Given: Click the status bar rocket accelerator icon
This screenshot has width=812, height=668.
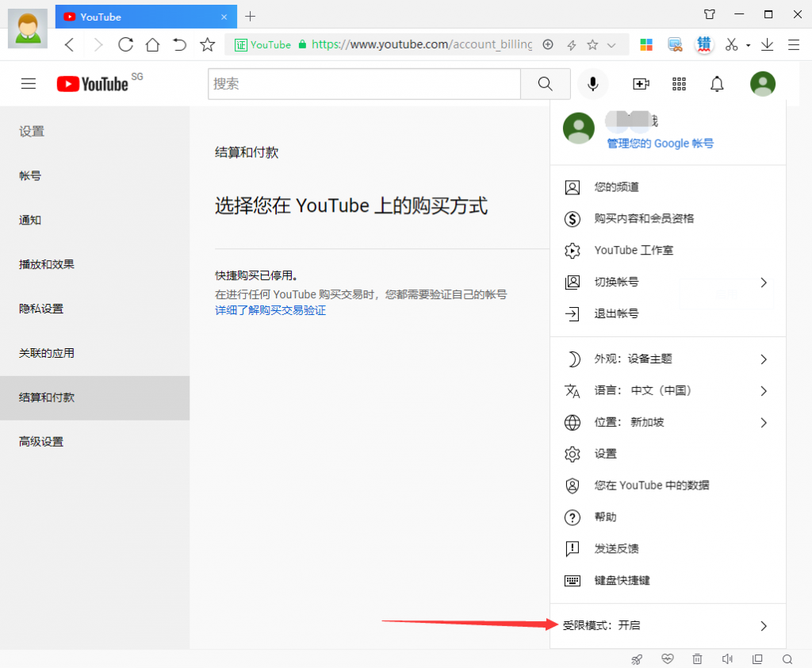Looking at the screenshot, I should 637,659.
